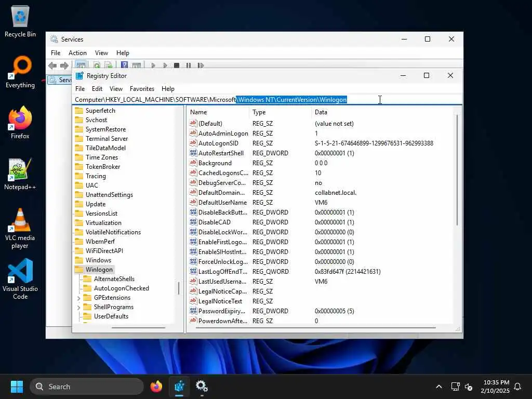The height and width of the screenshot is (399, 532).
Task: Open Action menu in Services window
Action: (77, 52)
